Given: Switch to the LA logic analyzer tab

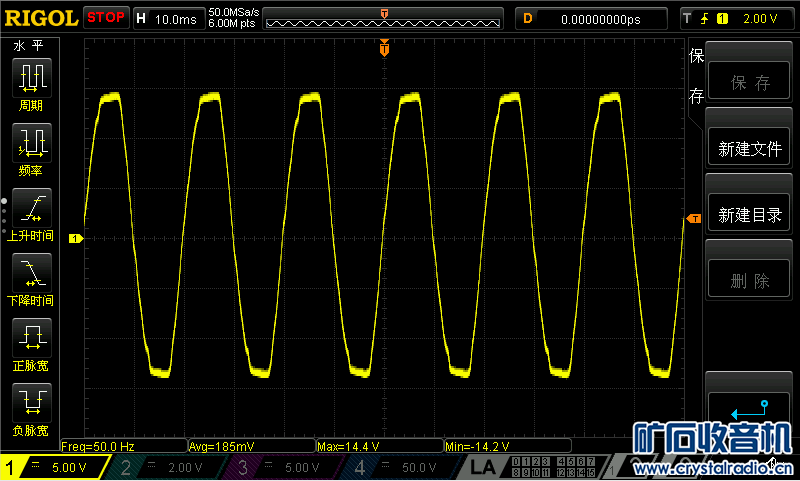Looking at the screenshot, I should click(x=483, y=467).
